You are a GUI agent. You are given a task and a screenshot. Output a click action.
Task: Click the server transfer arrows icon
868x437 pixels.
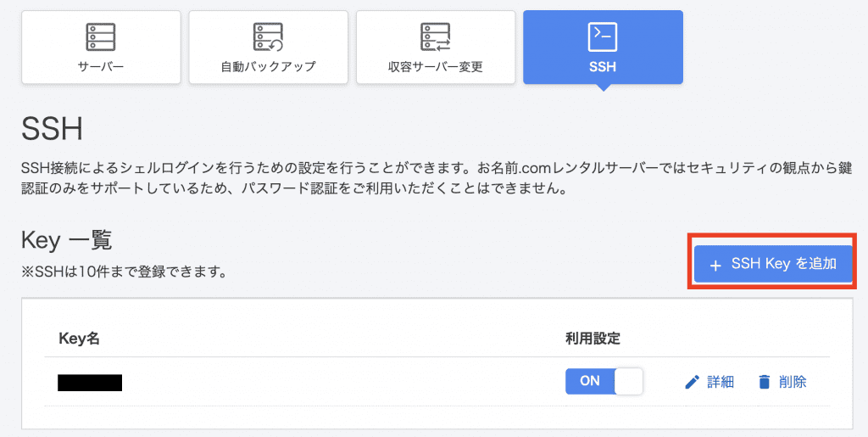click(x=435, y=37)
